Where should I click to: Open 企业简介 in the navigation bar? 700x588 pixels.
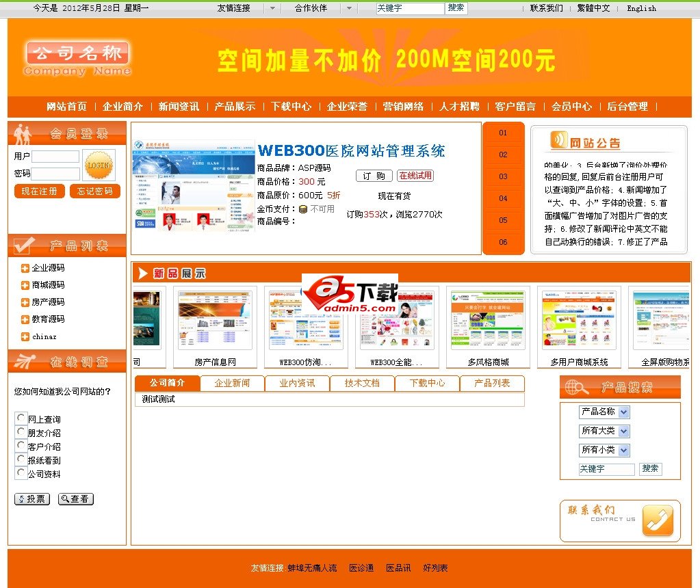click(122, 107)
